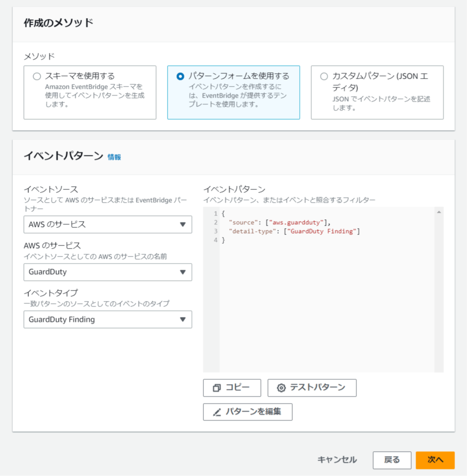The height and width of the screenshot is (476, 467).
Task: Click the copy icon in コピー button
Action: (x=217, y=388)
